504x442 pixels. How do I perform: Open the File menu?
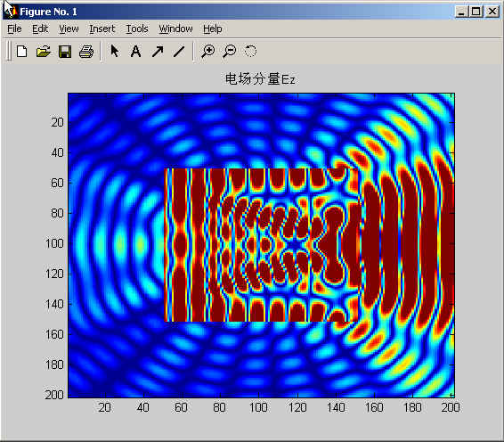14,29
